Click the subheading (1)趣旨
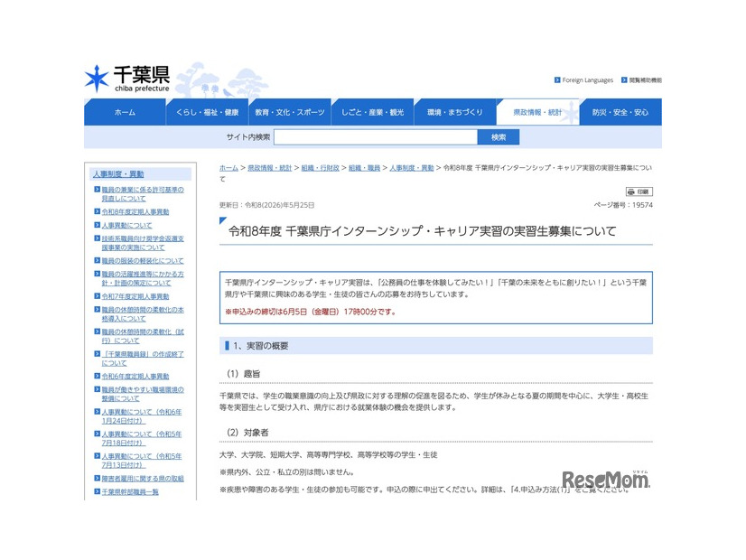 (244, 374)
